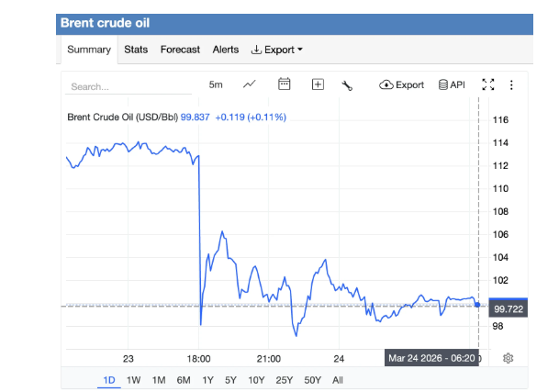Open the API database button
Screen dimensions: 559x392
pyautogui.click(x=452, y=84)
